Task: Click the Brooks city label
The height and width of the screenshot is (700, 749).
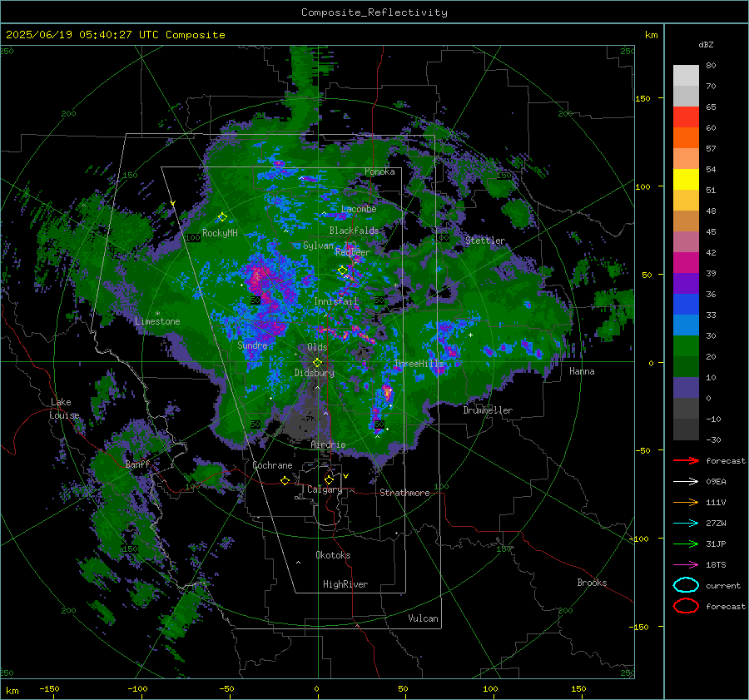Action: 592,583
